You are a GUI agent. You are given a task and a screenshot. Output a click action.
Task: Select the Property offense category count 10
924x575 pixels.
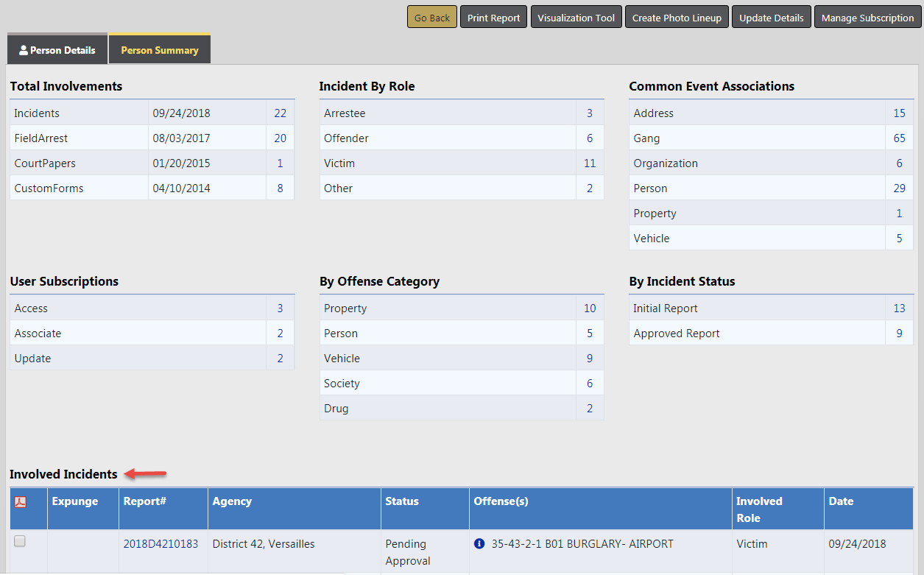590,308
